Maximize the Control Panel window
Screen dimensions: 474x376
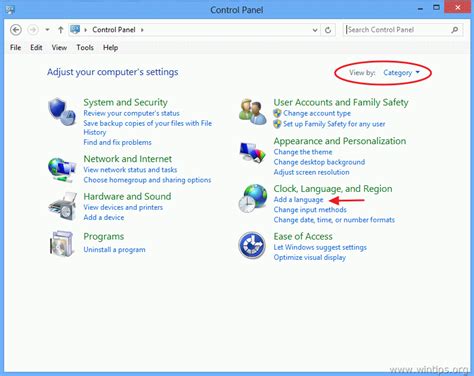pyautogui.click(x=436, y=7)
